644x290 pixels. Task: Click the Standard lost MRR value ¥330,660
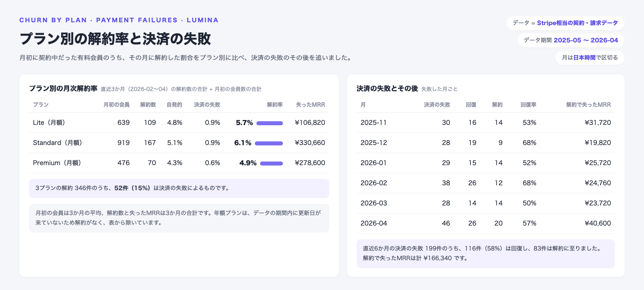[310, 143]
